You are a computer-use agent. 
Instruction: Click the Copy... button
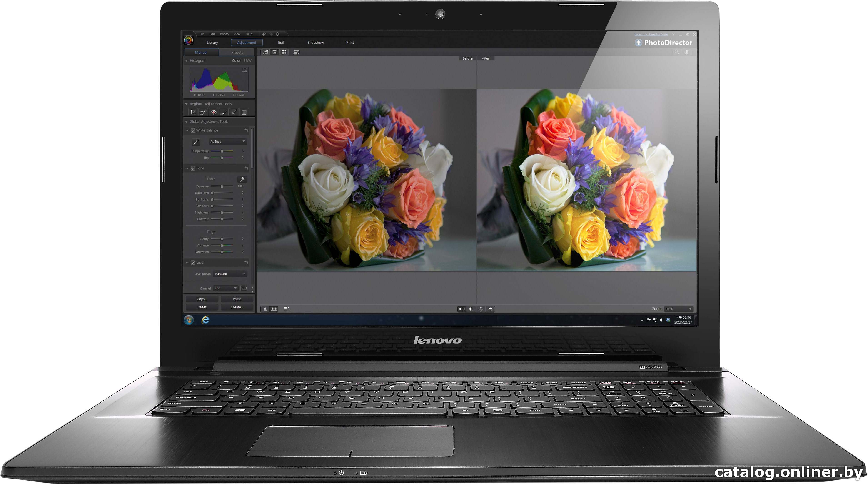click(x=202, y=299)
